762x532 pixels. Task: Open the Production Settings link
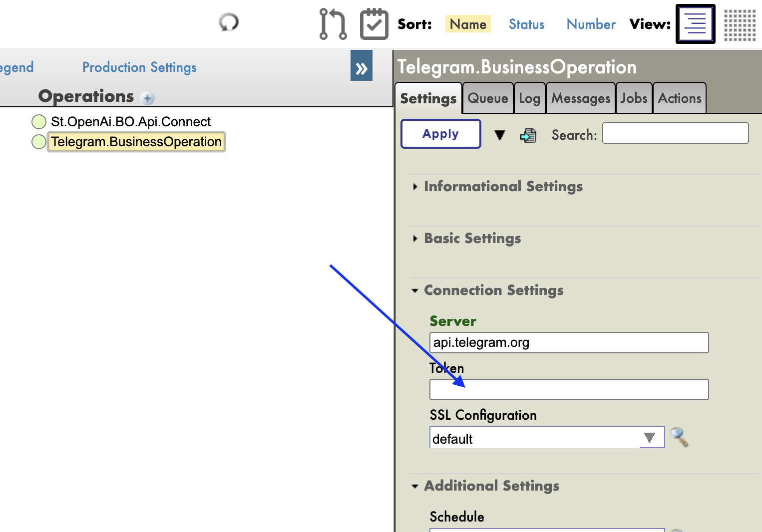pyautogui.click(x=139, y=67)
